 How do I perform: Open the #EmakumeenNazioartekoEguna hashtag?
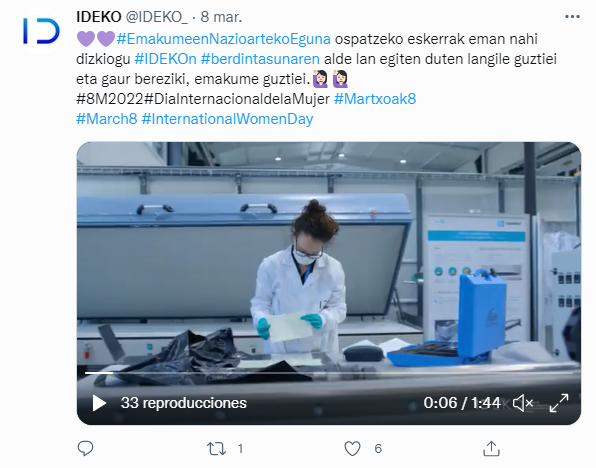coord(224,39)
